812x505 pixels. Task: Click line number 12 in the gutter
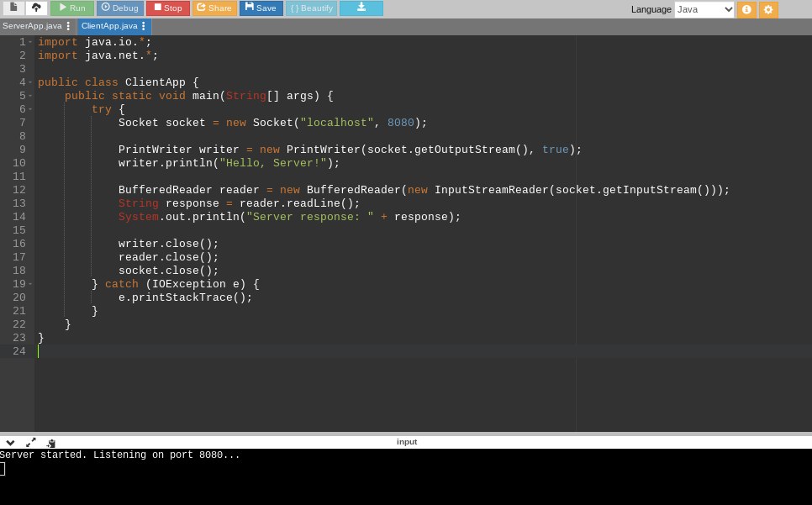[x=19, y=190]
